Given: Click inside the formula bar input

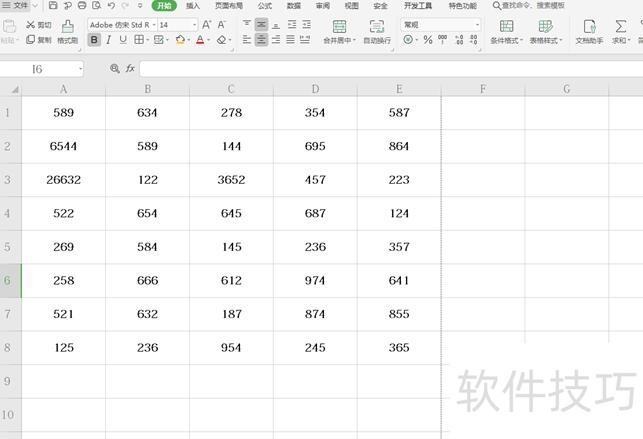Looking at the screenshot, I should pos(391,69).
